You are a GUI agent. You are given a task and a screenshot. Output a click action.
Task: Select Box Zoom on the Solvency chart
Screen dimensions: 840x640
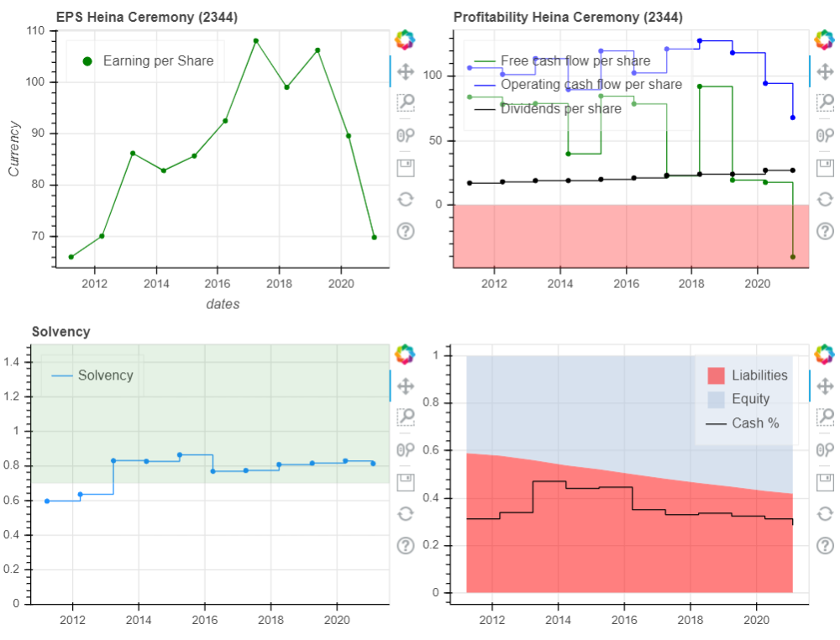405,417
